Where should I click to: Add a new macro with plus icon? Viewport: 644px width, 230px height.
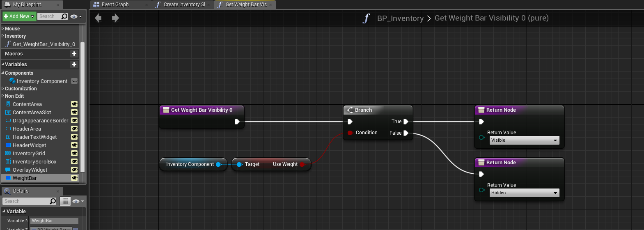point(74,53)
